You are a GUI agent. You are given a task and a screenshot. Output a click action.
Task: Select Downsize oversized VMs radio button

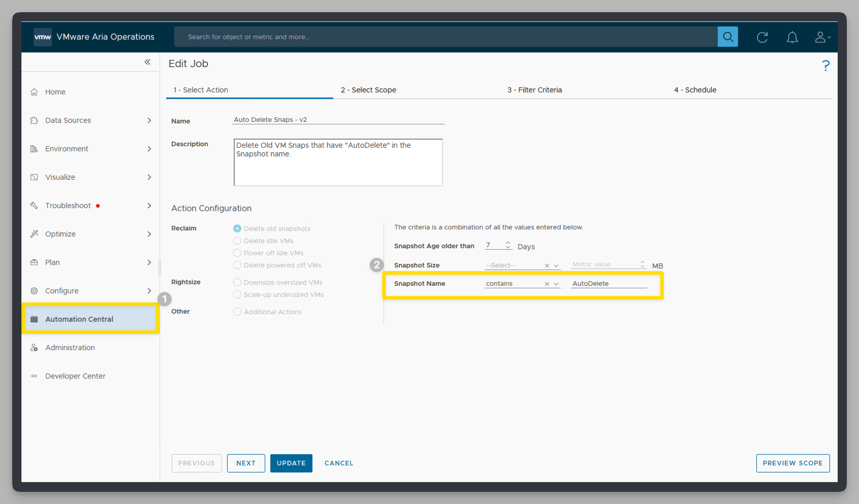click(237, 283)
